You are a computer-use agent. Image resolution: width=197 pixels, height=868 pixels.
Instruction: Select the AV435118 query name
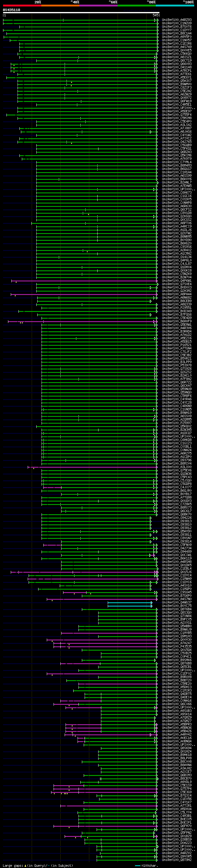(11, 10)
